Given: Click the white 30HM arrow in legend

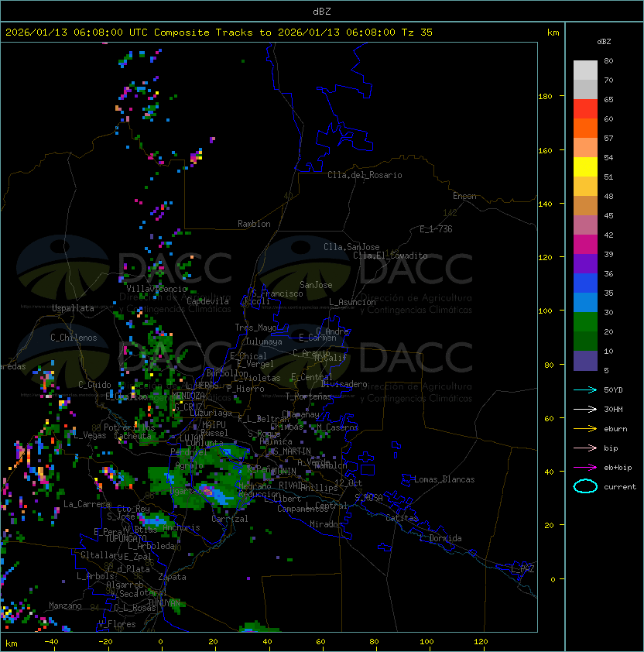Looking at the screenshot, I should 585,409.
